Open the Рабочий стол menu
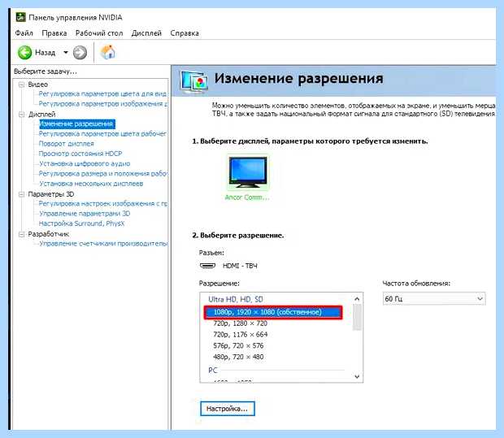Image resolution: width=504 pixels, height=438 pixels. click(x=99, y=33)
